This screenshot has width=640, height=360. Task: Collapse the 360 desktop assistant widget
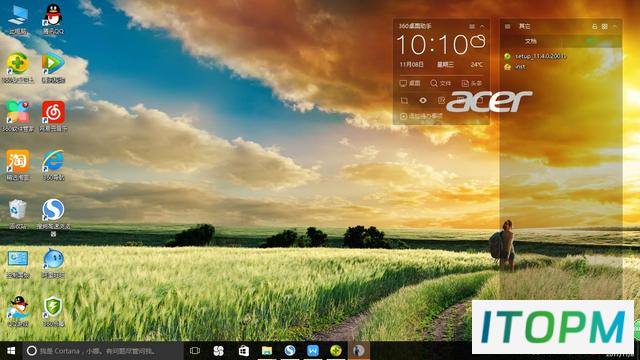point(482,26)
